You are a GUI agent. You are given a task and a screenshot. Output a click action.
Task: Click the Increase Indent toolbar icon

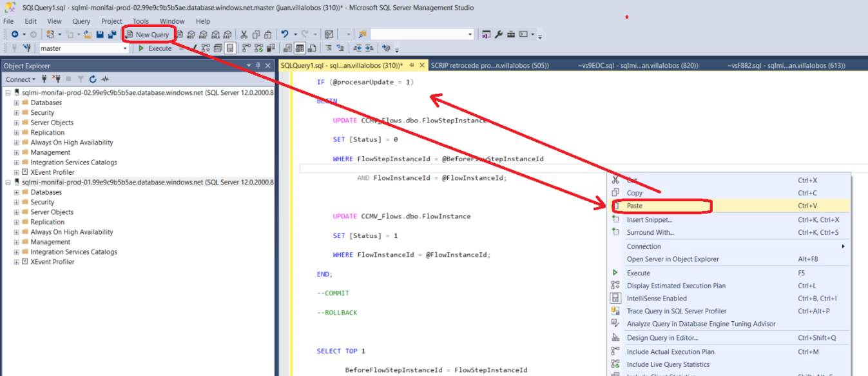369,48
